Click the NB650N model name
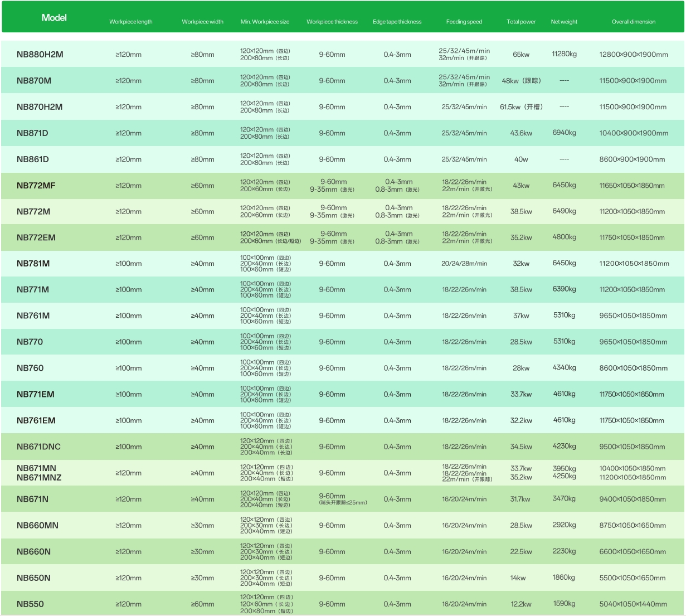 click(33, 578)
